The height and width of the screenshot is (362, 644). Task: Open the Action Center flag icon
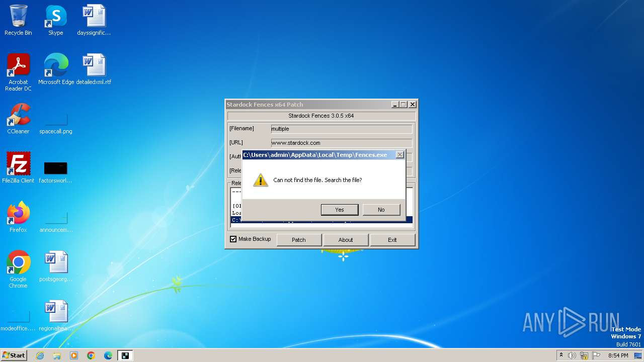596,355
